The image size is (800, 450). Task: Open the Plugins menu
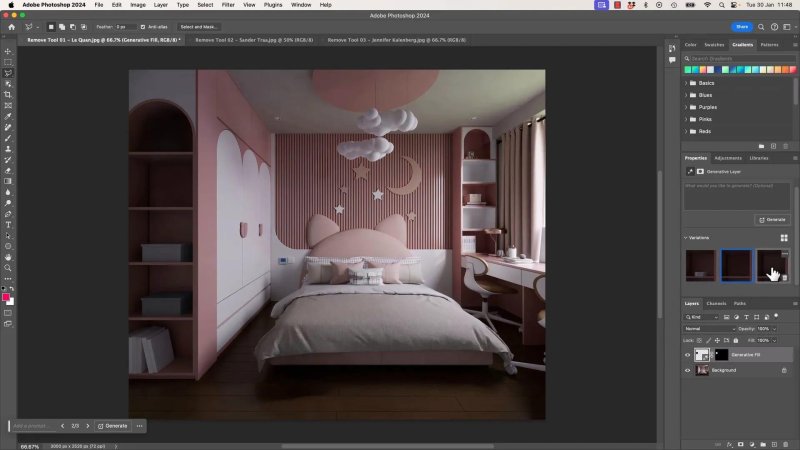click(272, 5)
